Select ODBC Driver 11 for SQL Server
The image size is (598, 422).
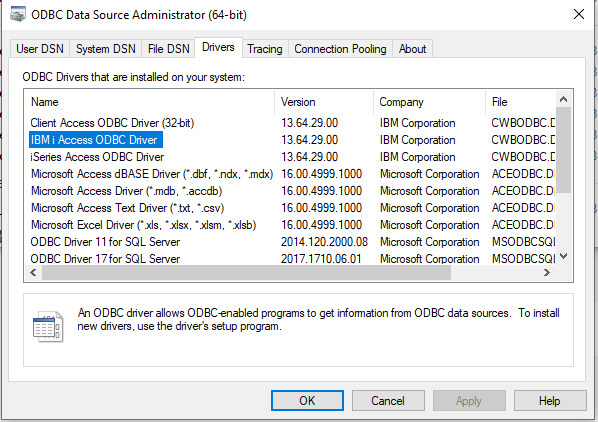point(105,242)
